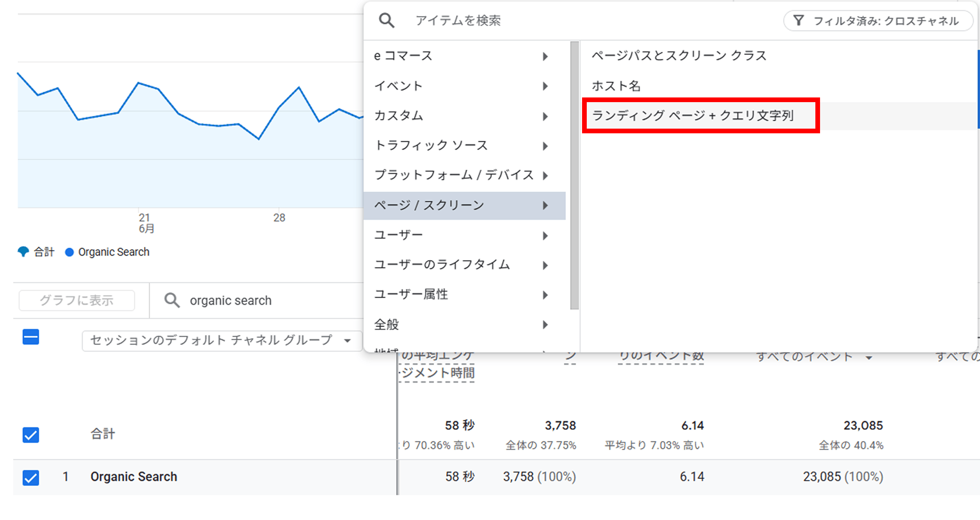The image size is (980, 520).
Task: Expand the イベント submenu arrow
Action: pos(545,86)
